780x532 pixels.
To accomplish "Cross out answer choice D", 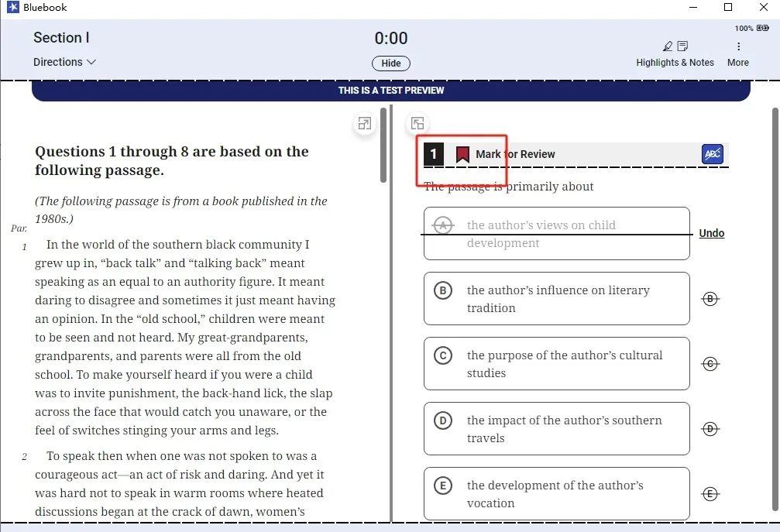I will (x=710, y=429).
